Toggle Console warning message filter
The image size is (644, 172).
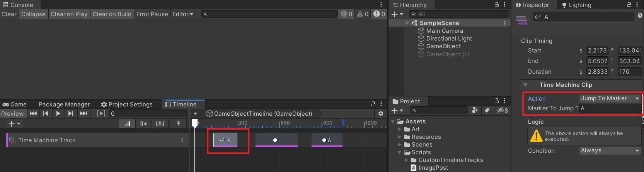[x=363, y=14]
